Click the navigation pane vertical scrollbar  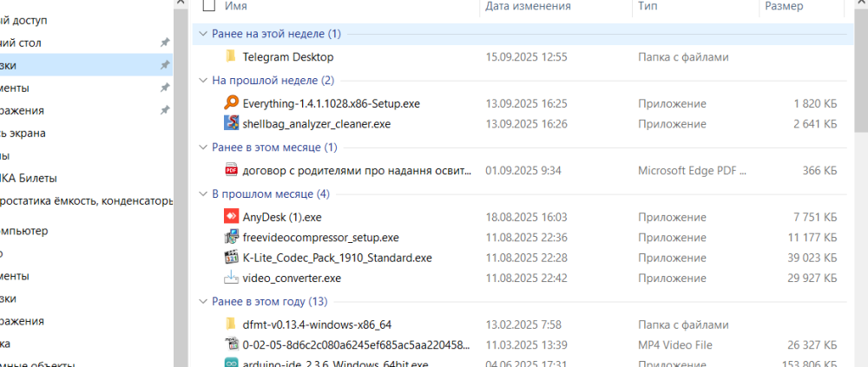pyautogui.click(x=181, y=188)
